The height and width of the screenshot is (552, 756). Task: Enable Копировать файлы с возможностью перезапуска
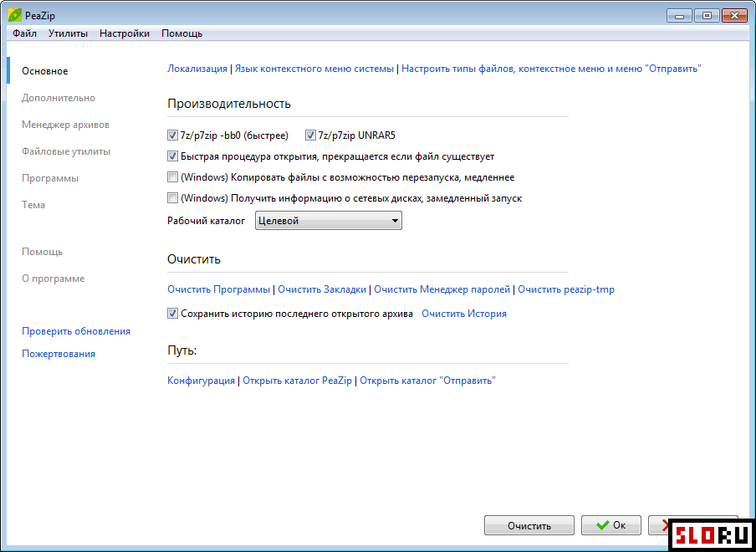tap(172, 177)
